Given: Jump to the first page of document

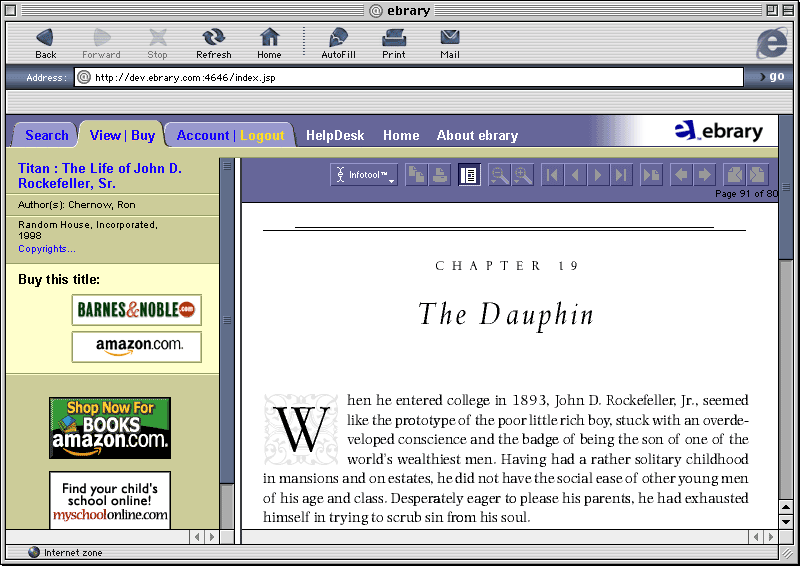Looking at the screenshot, I should 552,175.
